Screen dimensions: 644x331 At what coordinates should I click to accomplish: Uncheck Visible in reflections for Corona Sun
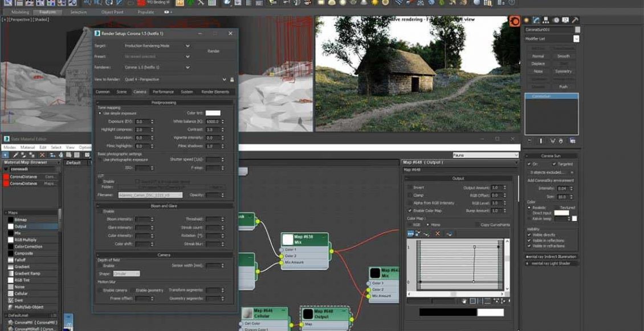(x=529, y=240)
